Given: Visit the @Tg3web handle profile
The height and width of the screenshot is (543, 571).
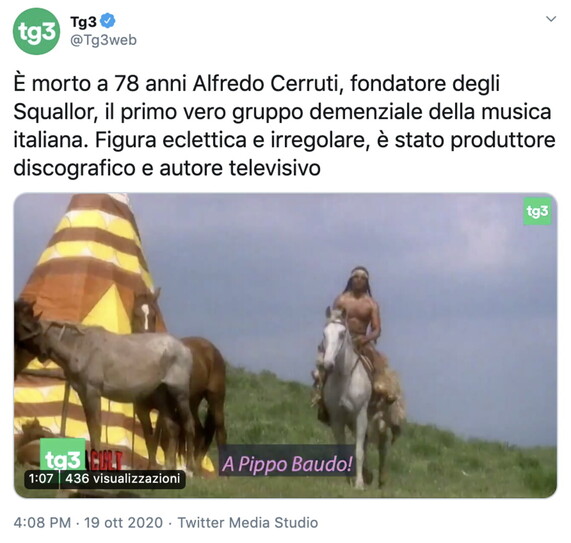Looking at the screenshot, I should point(103,40).
